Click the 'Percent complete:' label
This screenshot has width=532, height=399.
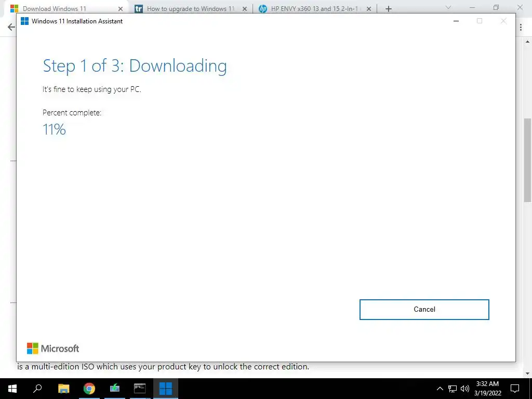coord(72,113)
